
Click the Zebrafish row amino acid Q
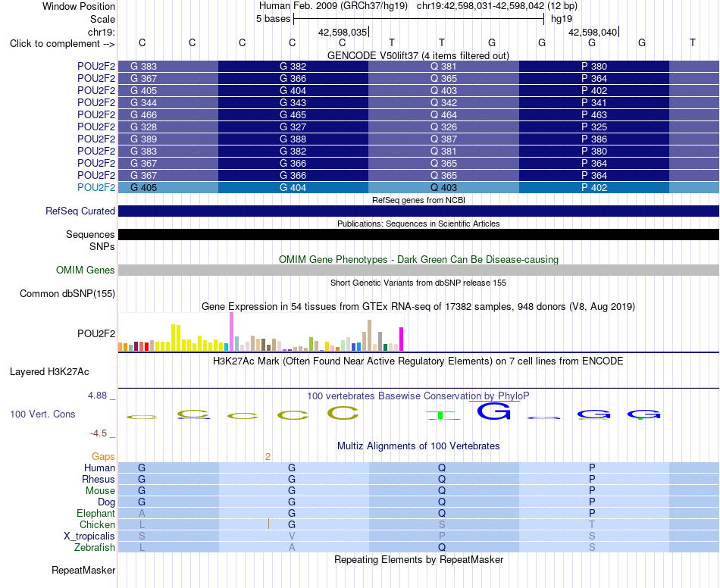coord(442,547)
